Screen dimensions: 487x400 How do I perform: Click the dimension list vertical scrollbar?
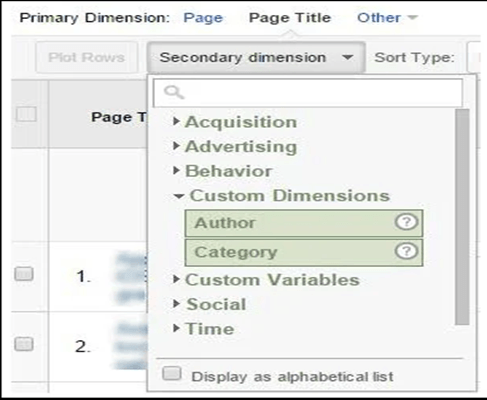click(462, 217)
